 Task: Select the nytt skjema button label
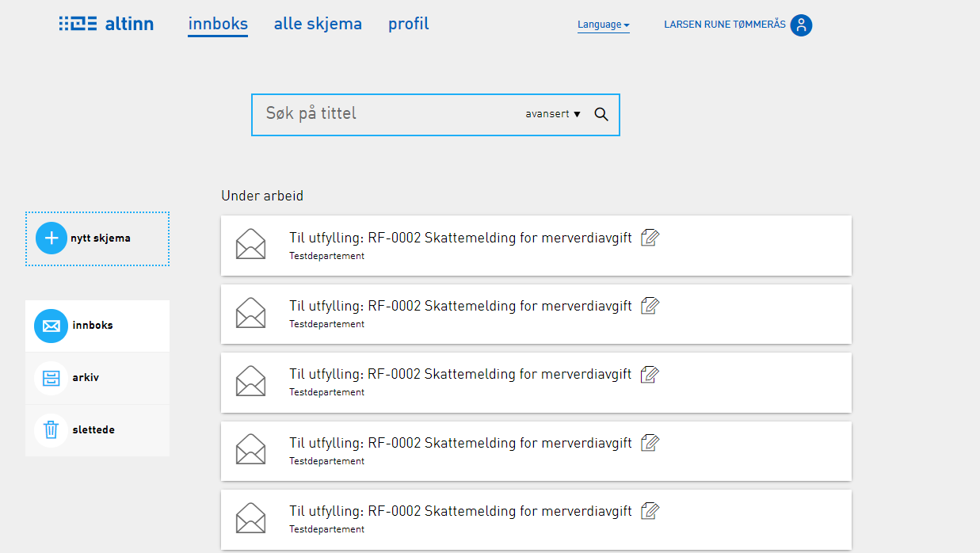101,238
